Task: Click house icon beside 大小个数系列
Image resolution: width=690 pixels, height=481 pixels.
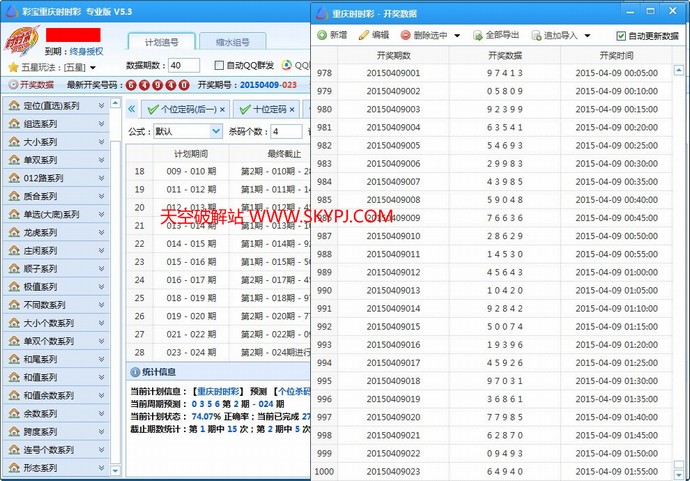Action: pyautogui.click(x=15, y=323)
